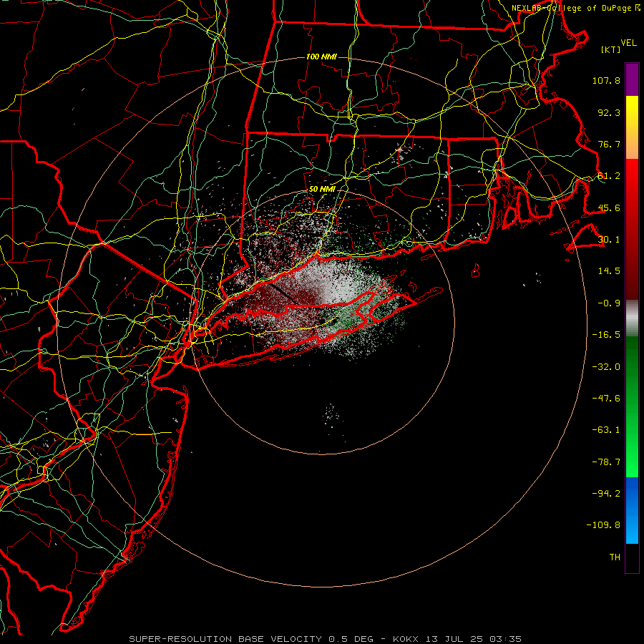
Task: Select the 107.8 scale value
Action: point(606,80)
